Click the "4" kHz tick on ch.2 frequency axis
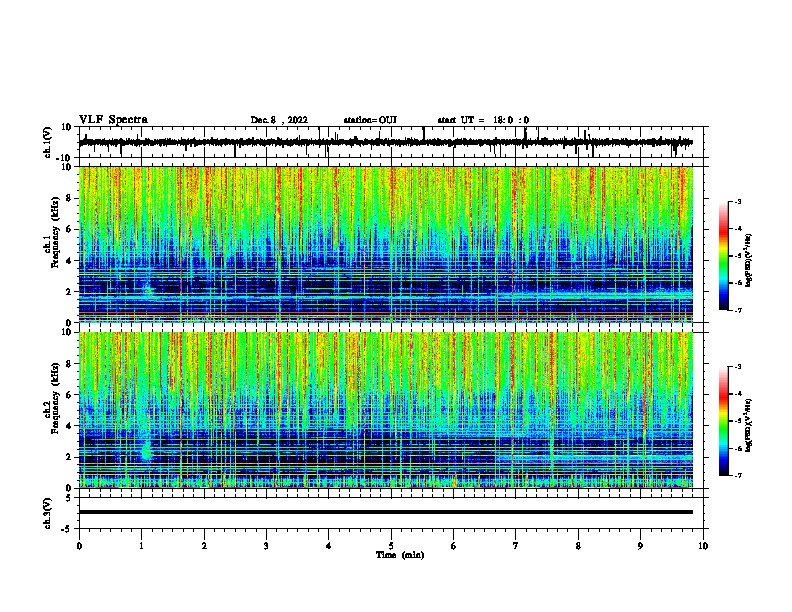792x612 pixels. click(69, 426)
